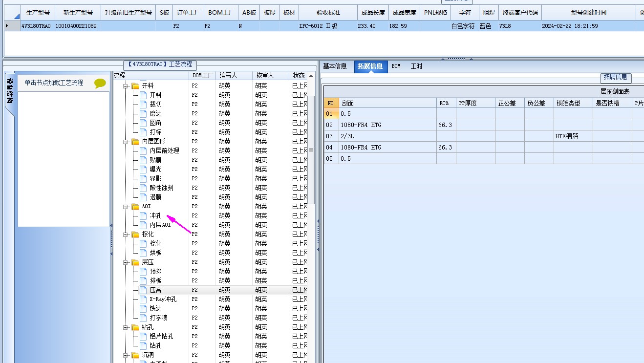The image size is (644, 363).
Task: Select the 铣边 process step
Action: 155,308
